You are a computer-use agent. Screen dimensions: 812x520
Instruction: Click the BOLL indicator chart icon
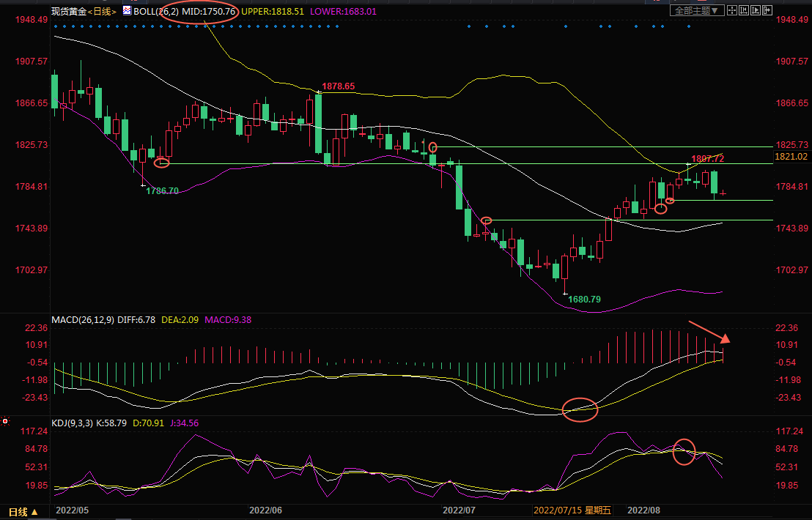click(x=127, y=11)
